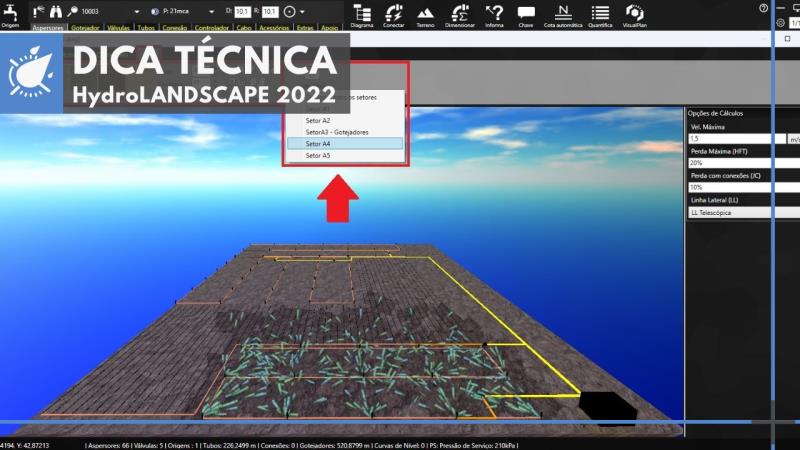Click the Opções de Cálculos heading
The height and width of the screenshot is (450, 800).
pyautogui.click(x=715, y=113)
